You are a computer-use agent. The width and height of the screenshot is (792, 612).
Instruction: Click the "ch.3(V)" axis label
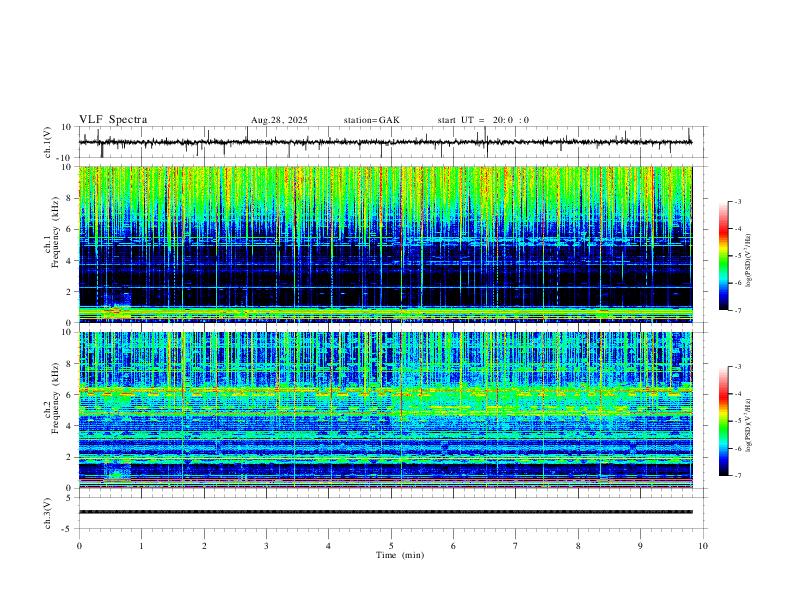pyautogui.click(x=48, y=513)
